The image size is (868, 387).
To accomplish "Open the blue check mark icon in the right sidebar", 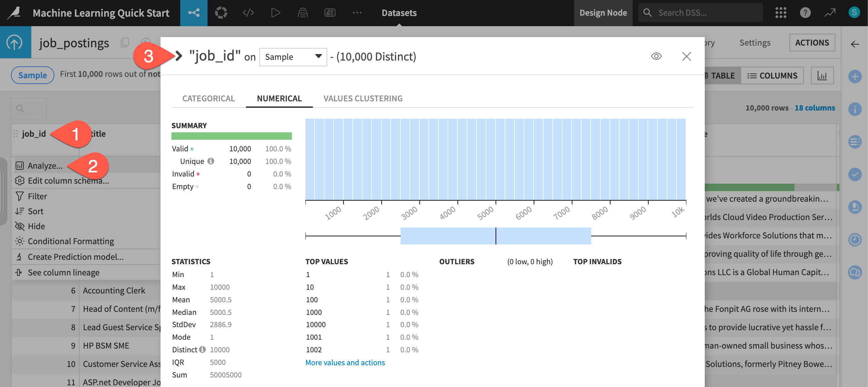I will [x=855, y=174].
